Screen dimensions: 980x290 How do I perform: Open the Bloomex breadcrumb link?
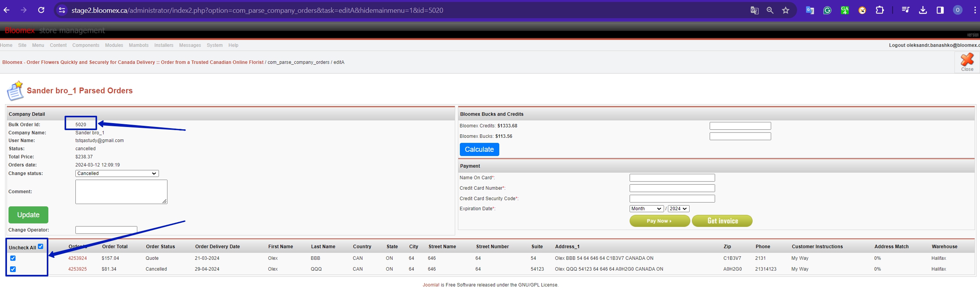[x=133, y=62]
